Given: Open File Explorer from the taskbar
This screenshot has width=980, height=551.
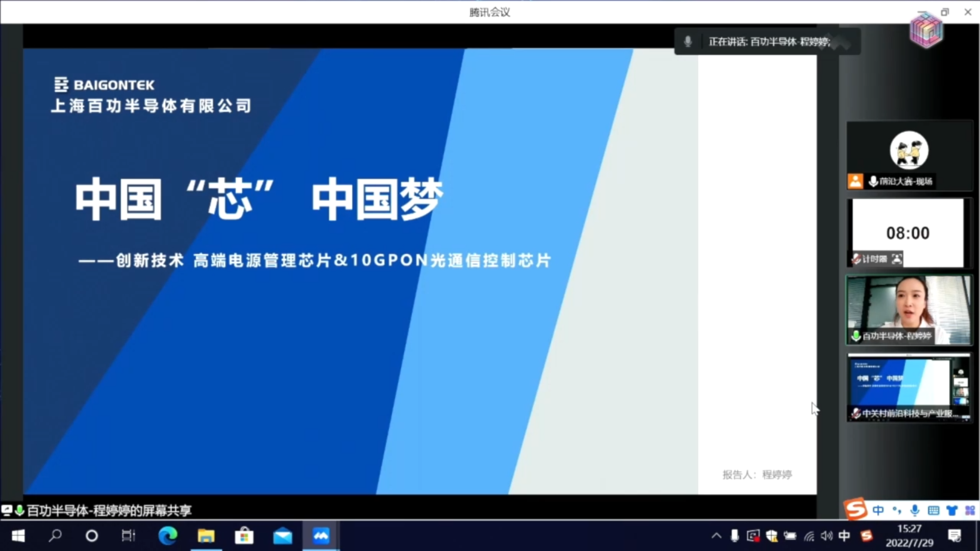Looking at the screenshot, I should pos(206,536).
